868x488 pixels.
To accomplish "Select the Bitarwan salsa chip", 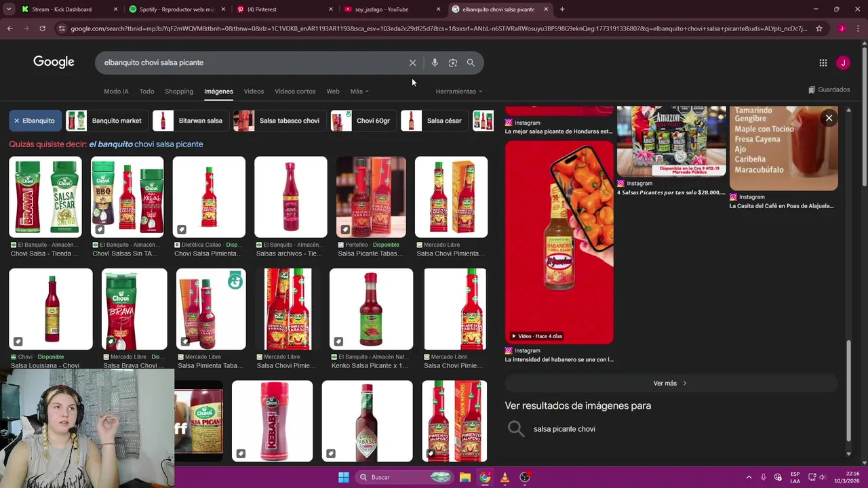I will [191, 121].
